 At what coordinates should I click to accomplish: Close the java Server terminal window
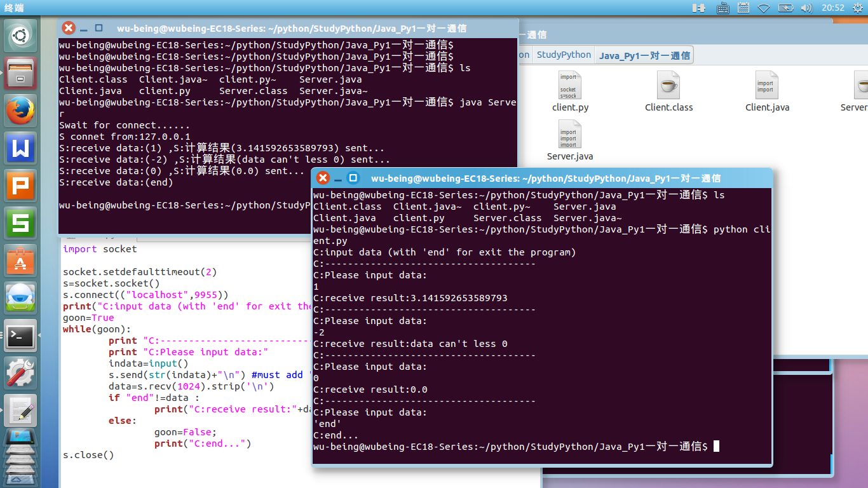pyautogui.click(x=69, y=28)
